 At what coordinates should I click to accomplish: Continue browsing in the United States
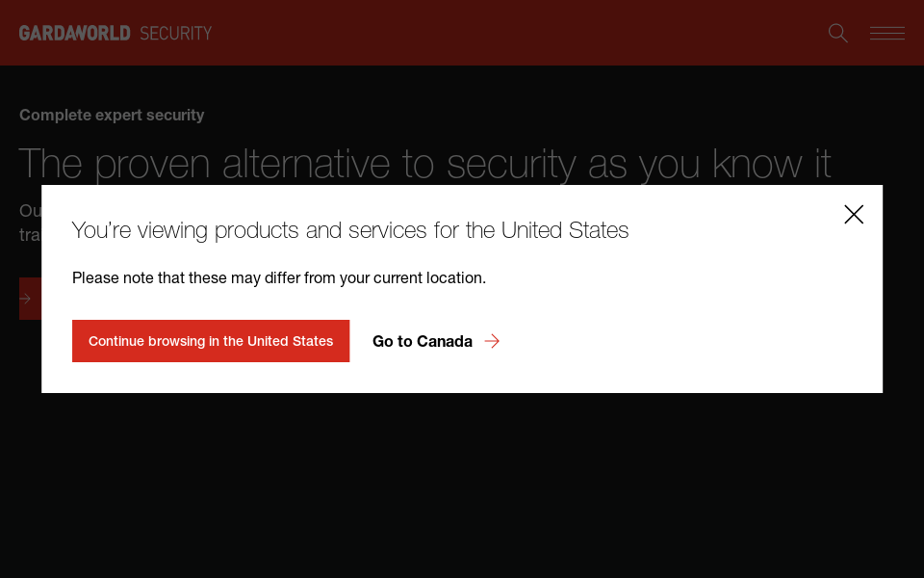click(211, 341)
